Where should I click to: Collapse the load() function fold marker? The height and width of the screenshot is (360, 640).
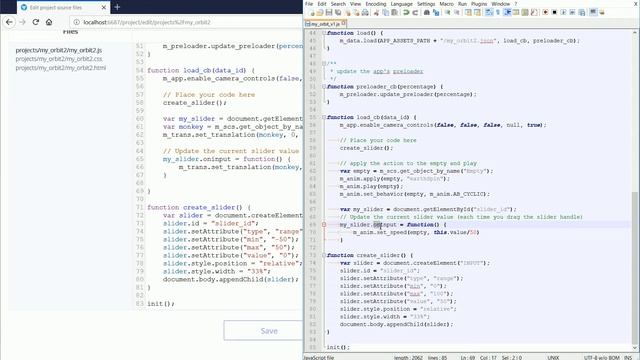pos(324,33)
